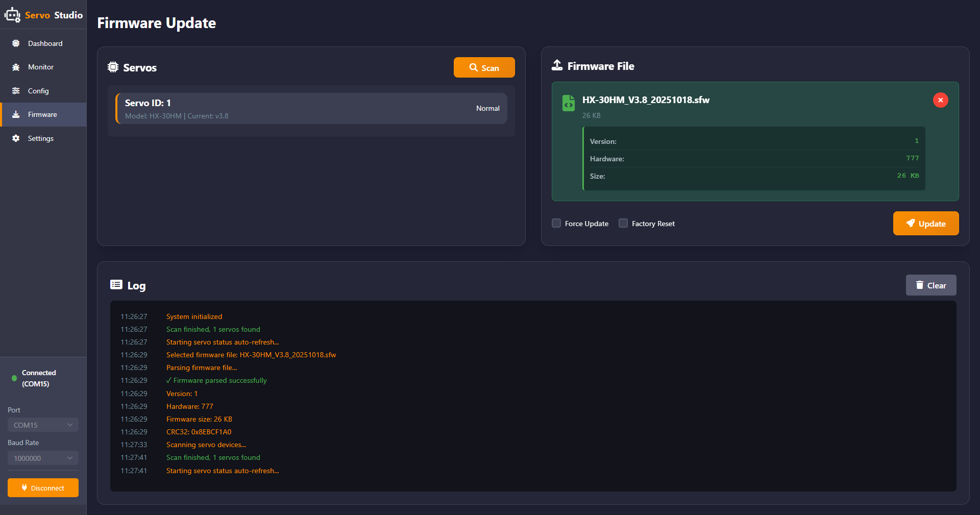Screen dimensions: 980x515
Task: Click the green firmware file code icon
Action: (x=569, y=103)
